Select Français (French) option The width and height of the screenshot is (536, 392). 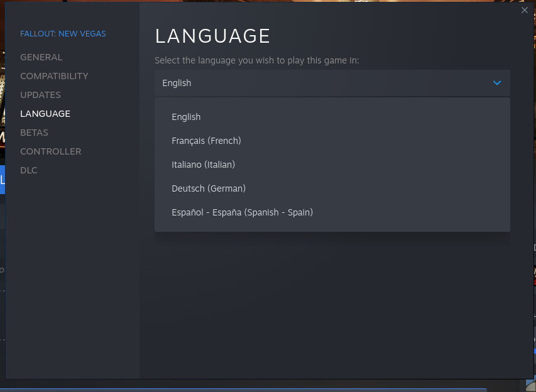click(x=332, y=141)
